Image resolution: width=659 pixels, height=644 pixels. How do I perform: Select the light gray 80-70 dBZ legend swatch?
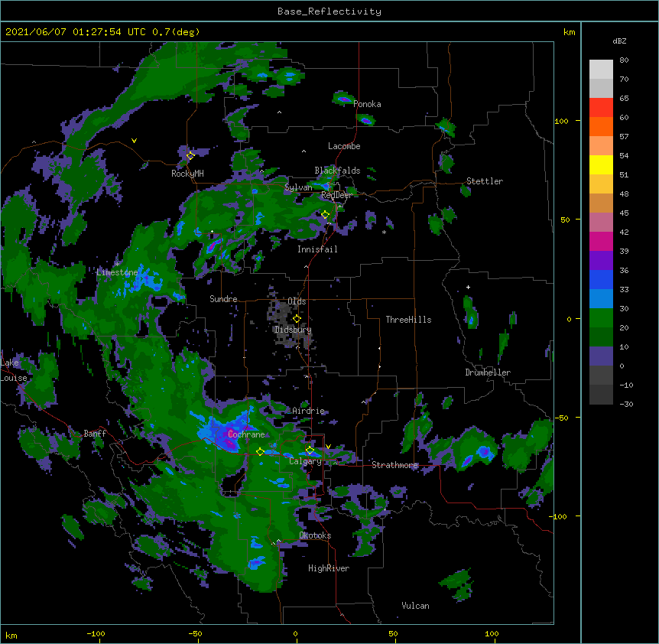click(601, 70)
